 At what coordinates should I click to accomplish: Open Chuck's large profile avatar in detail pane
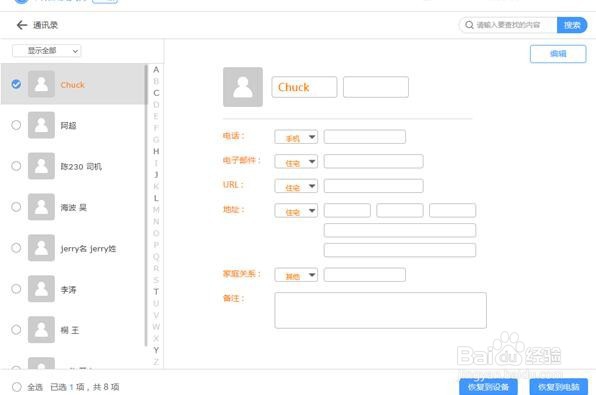243,87
